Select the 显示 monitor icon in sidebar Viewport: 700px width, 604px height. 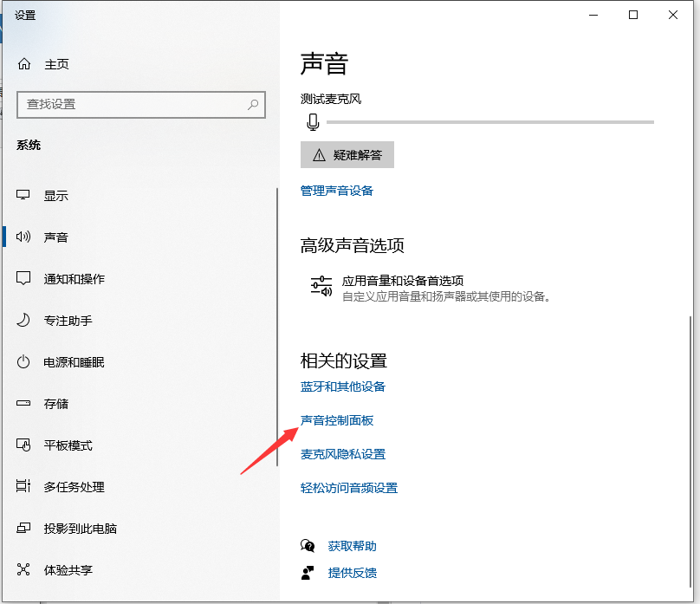click(23, 195)
